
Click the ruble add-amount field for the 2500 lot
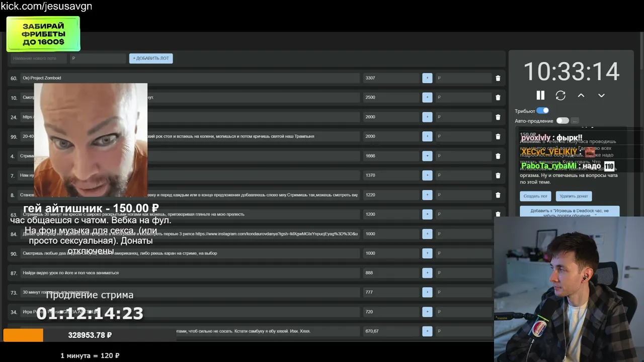[x=463, y=98]
